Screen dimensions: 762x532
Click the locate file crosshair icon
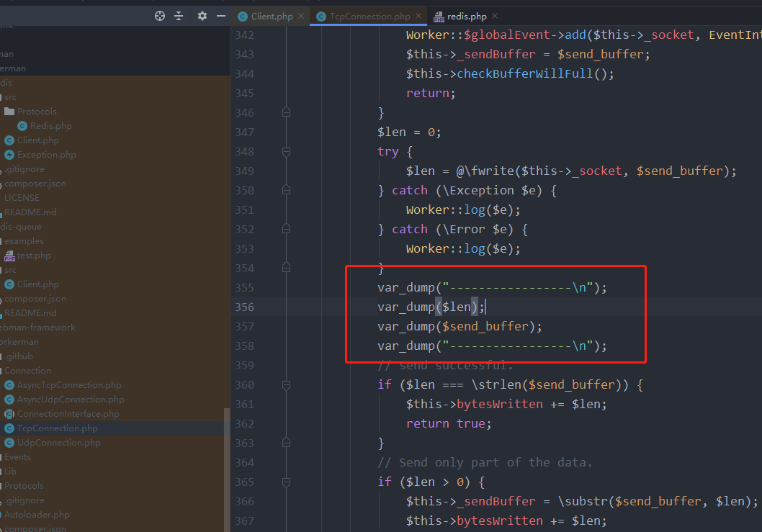tap(160, 16)
